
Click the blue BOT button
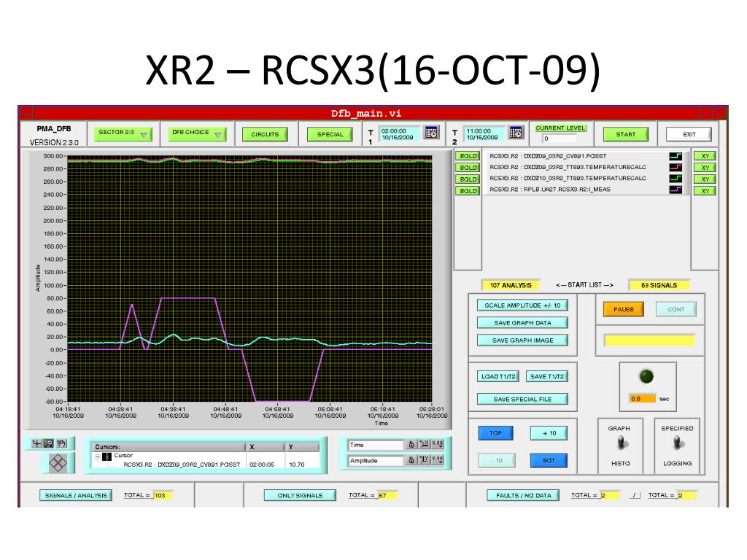point(549,461)
